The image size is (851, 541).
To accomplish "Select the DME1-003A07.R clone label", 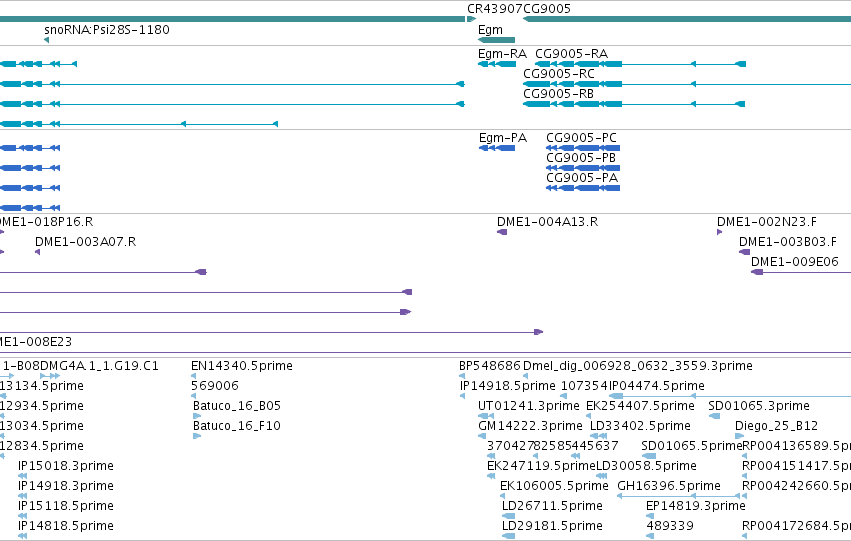I will coord(86,242).
